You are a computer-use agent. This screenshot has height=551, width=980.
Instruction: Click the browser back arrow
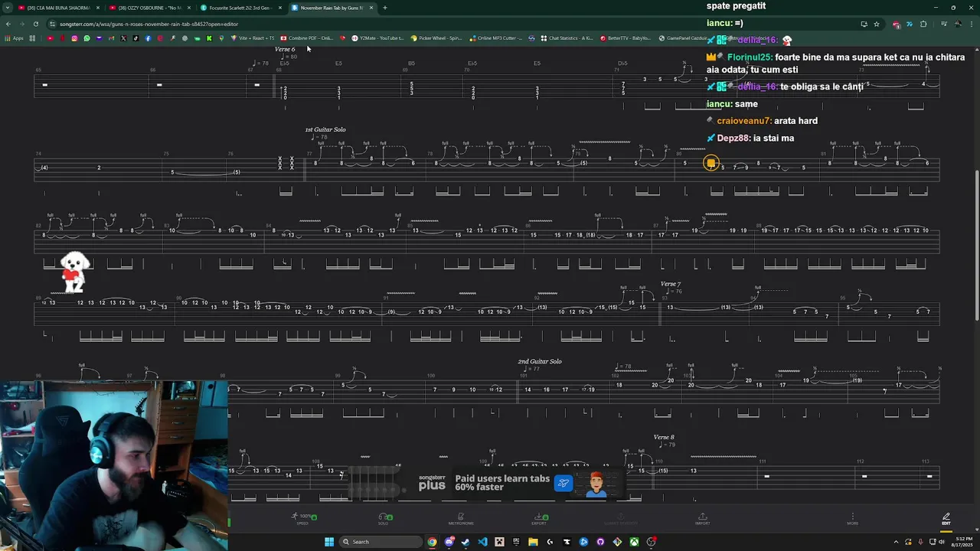click(x=8, y=24)
